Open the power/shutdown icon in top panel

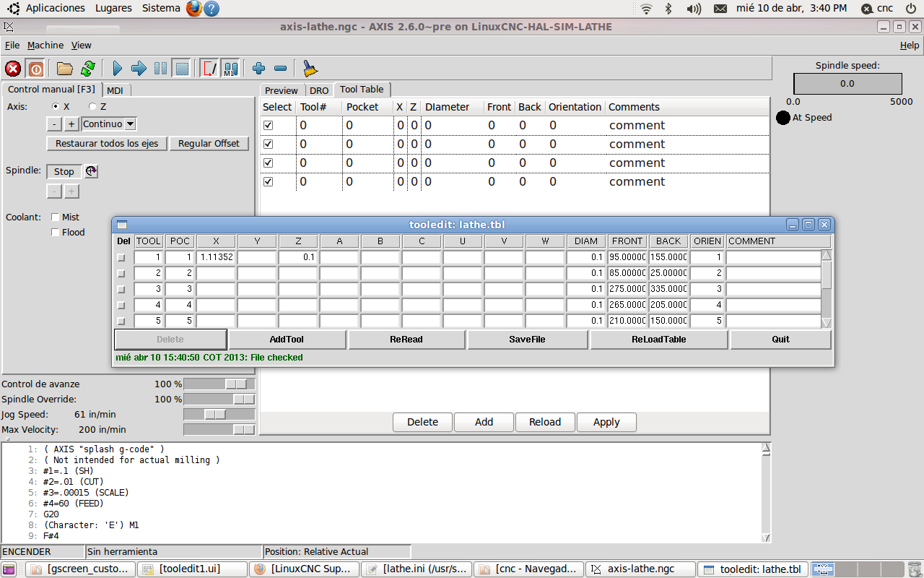click(x=911, y=9)
